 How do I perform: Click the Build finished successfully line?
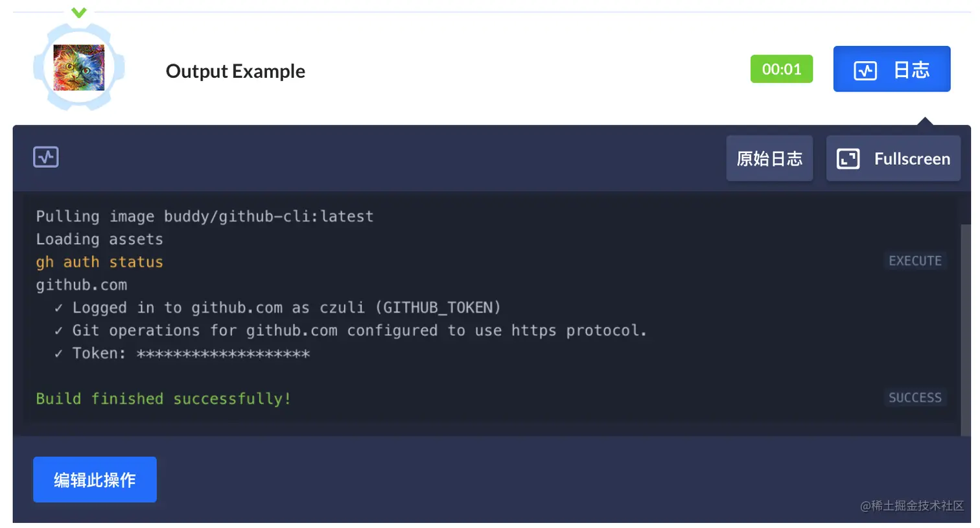click(x=163, y=398)
